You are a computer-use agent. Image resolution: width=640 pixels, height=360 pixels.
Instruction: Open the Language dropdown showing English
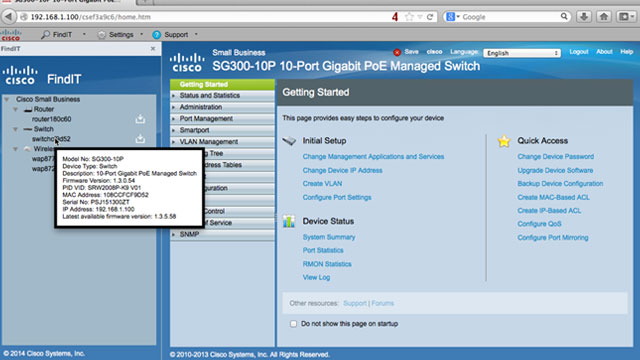click(x=522, y=53)
